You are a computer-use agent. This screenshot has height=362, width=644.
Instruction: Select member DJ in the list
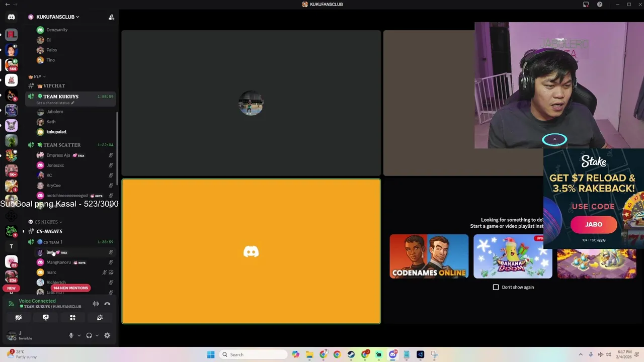point(75,40)
